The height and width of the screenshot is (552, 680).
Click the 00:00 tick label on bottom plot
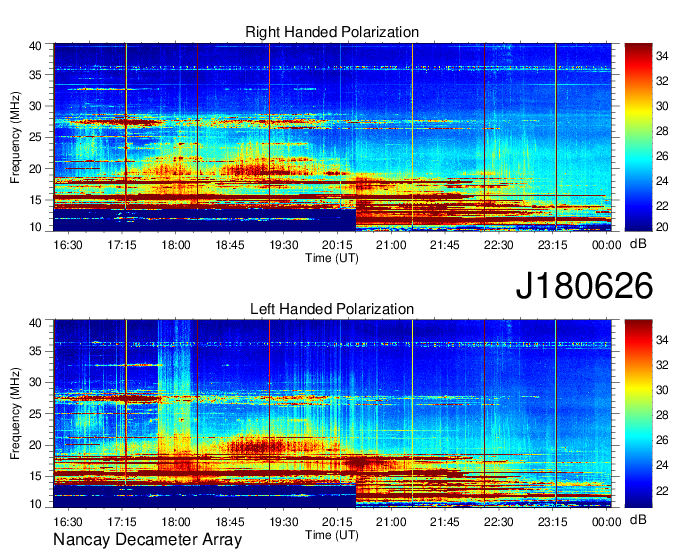[x=607, y=522]
